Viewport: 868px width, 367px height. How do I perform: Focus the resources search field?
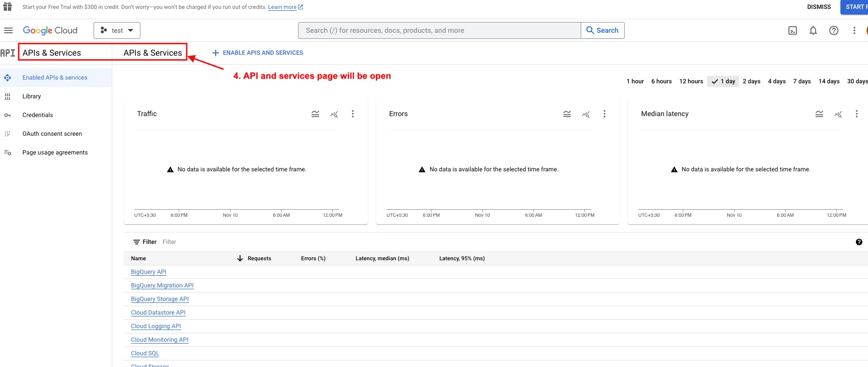[439, 30]
